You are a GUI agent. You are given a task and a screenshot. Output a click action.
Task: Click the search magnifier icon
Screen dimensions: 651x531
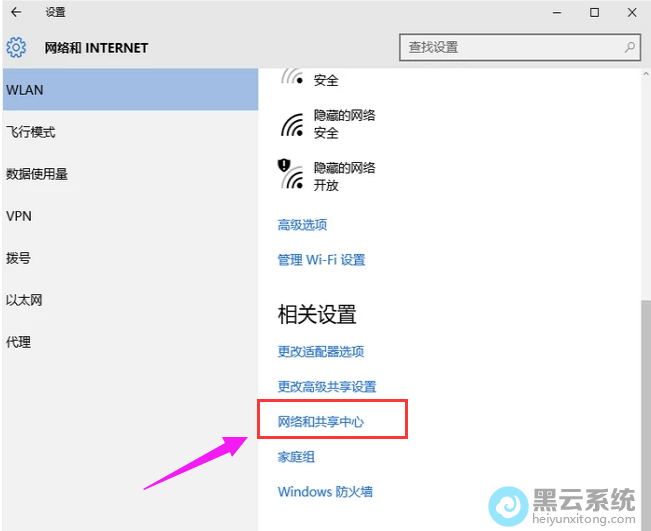(x=630, y=47)
